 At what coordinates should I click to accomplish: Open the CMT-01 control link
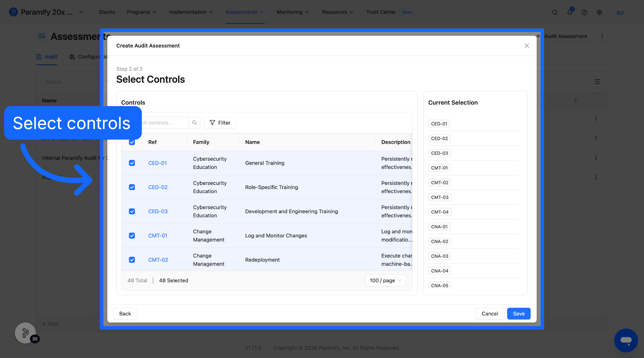[158, 236]
